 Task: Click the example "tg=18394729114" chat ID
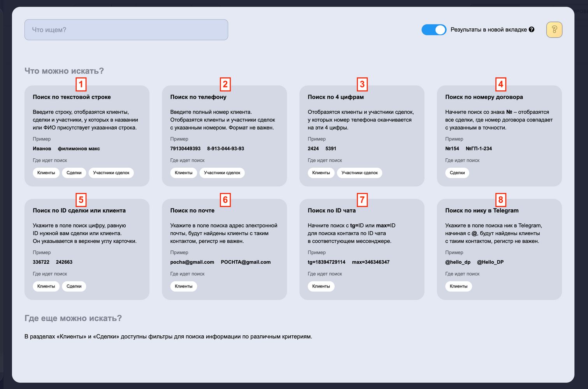[326, 262]
